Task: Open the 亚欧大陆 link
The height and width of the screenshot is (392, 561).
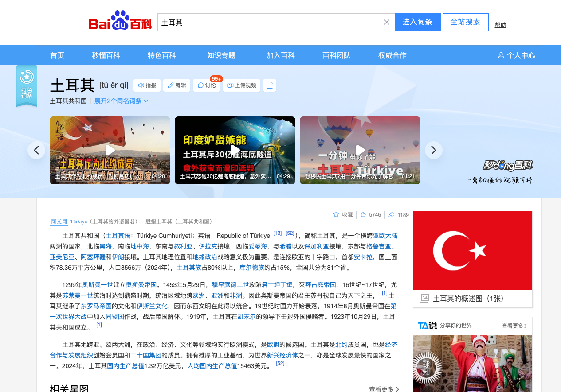Action: click(x=385, y=236)
